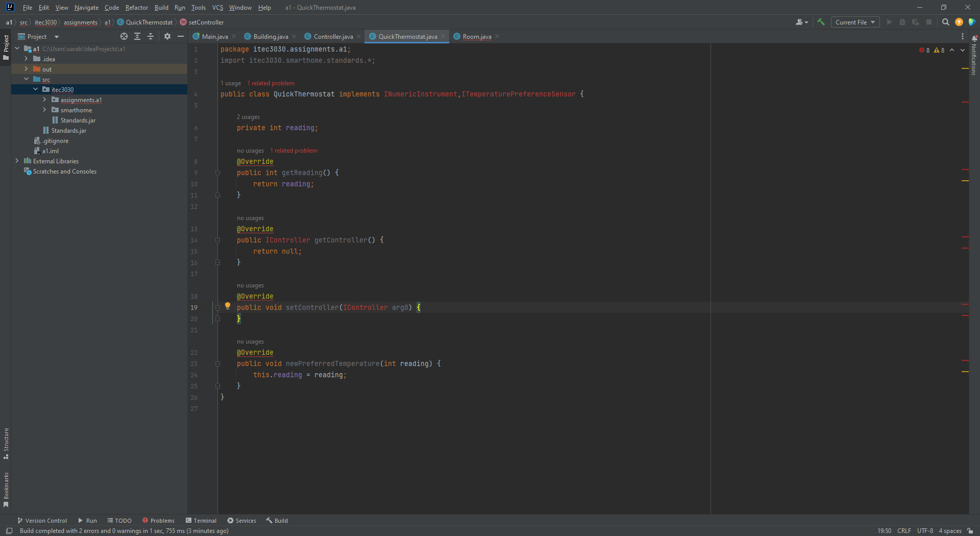Expand the smarthome folder

tap(45, 110)
